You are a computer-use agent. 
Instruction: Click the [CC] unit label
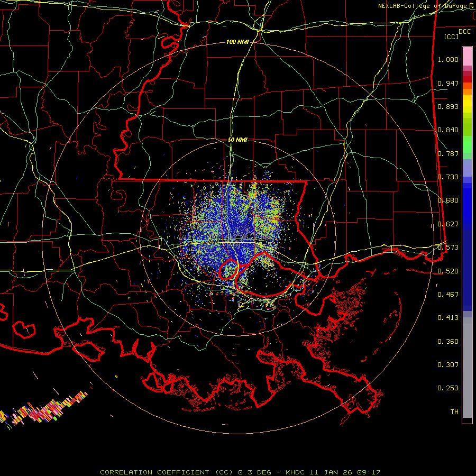pos(452,36)
